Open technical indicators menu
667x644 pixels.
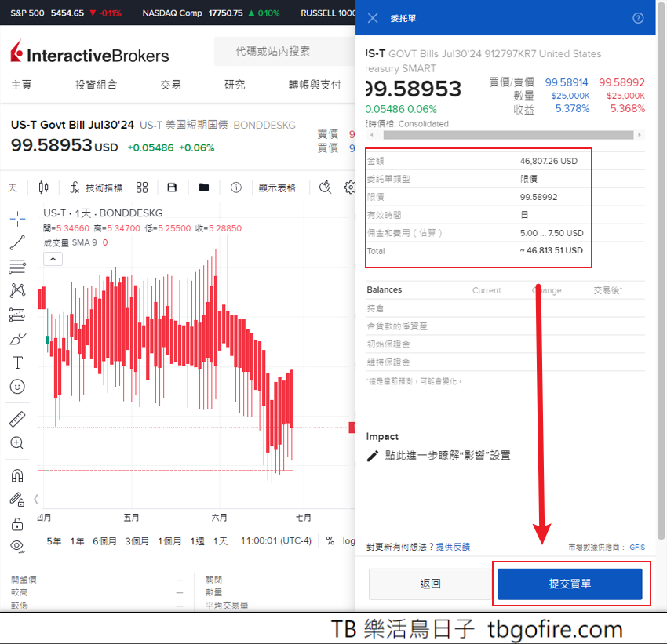coord(97,187)
